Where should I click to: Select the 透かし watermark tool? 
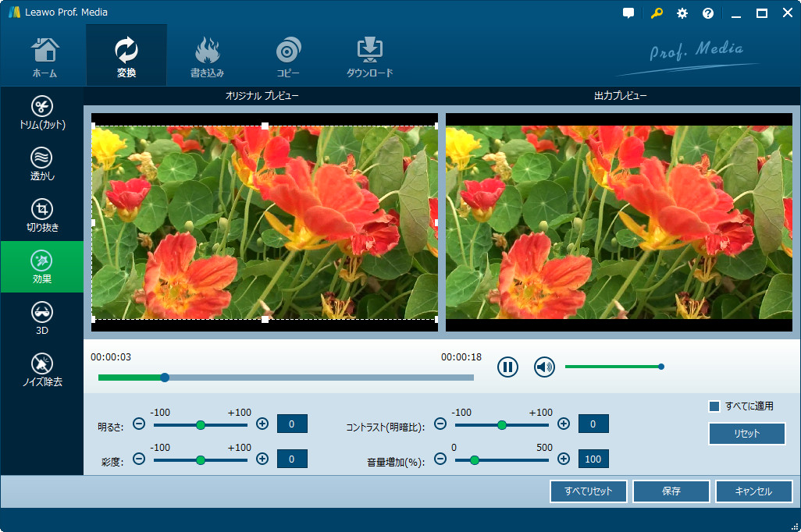point(42,164)
